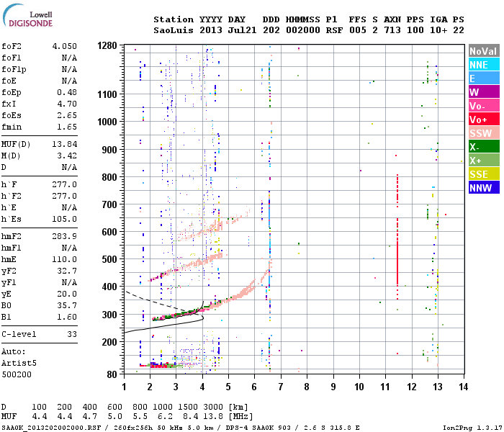Click the 1000 km y-axis label
Screen dimensions: 504x432
click(x=107, y=122)
